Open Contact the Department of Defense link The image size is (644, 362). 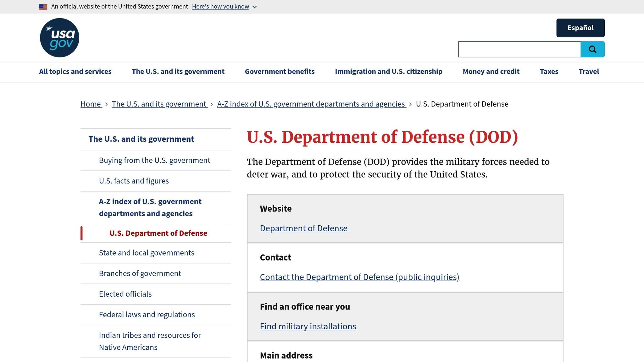(x=359, y=277)
